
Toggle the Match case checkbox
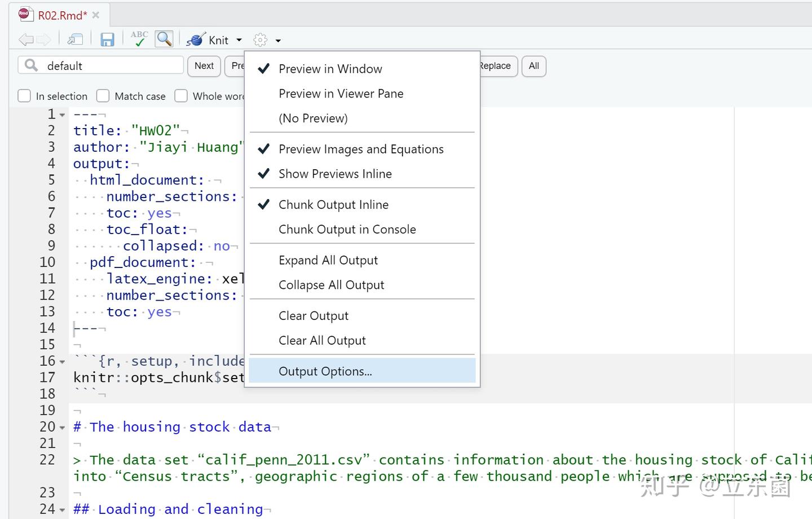pyautogui.click(x=103, y=96)
